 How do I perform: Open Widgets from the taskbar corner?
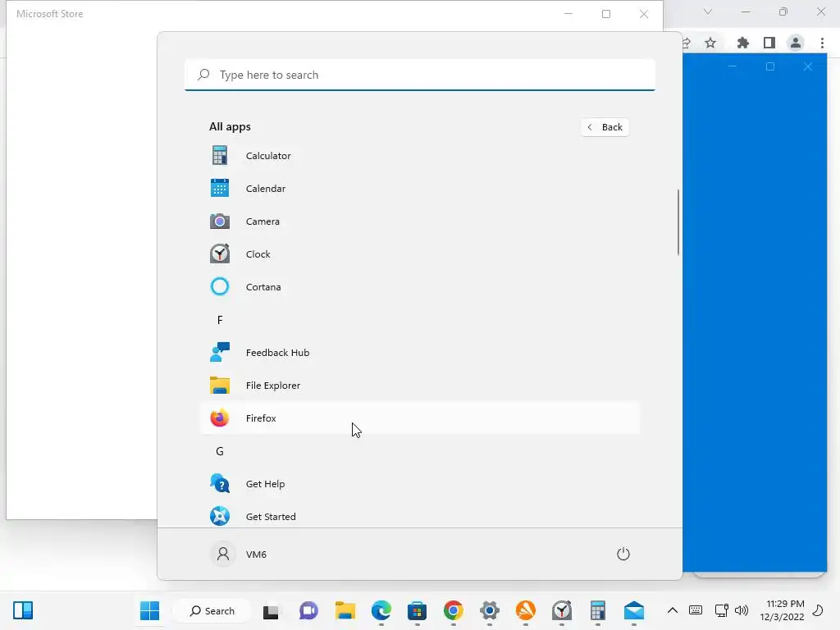[23, 610]
